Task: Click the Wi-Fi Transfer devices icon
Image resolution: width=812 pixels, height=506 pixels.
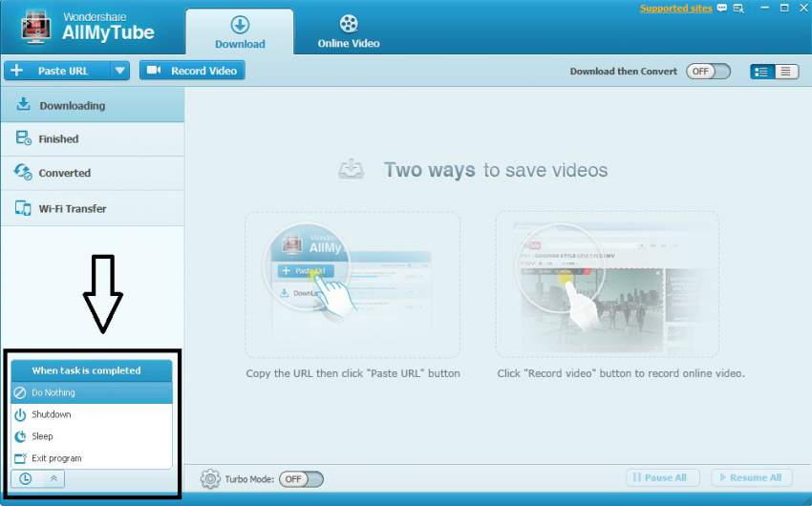Action: pyautogui.click(x=23, y=208)
